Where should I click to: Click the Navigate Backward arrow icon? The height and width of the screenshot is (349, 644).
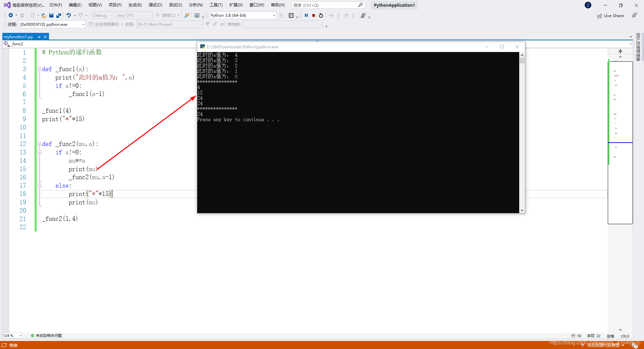pos(11,15)
